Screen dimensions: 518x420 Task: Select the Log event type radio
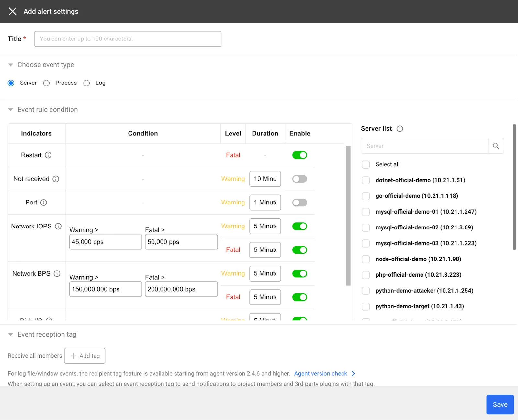(x=86, y=83)
